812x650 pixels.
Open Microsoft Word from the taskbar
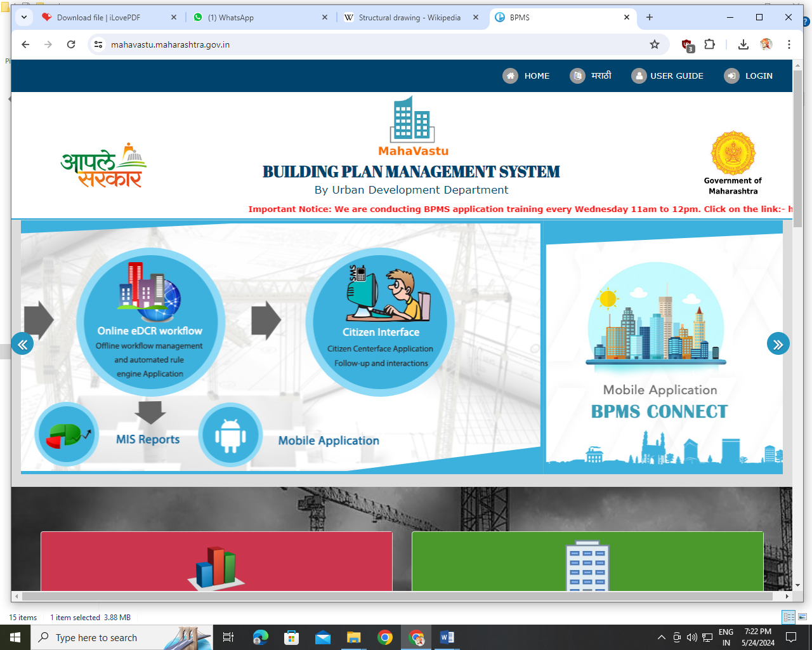pos(447,637)
